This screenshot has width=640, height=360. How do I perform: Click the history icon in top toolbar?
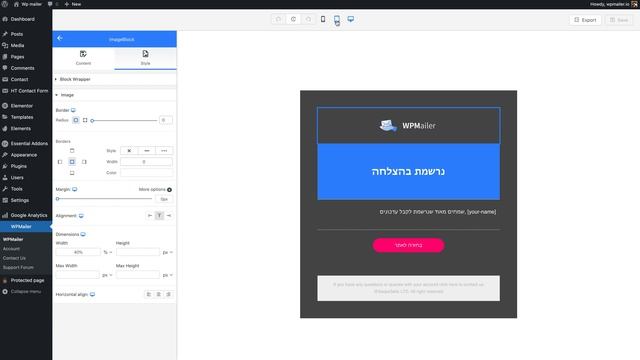293,19
